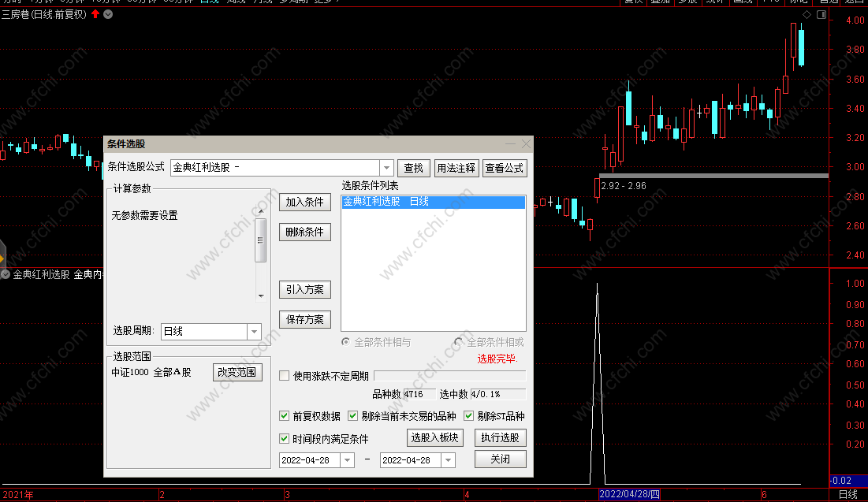Uncheck 前复权数据 checkbox
This screenshot has width=868, height=502.
285,415
